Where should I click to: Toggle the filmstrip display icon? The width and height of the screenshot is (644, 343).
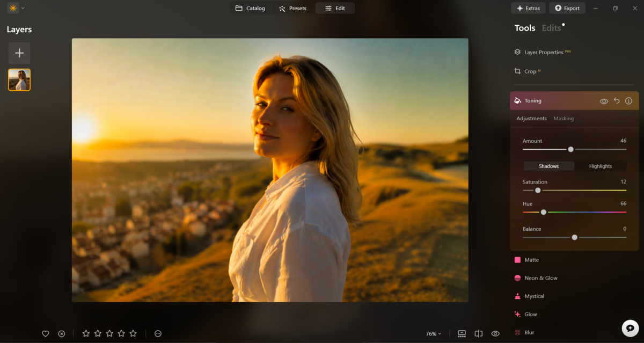click(x=462, y=334)
